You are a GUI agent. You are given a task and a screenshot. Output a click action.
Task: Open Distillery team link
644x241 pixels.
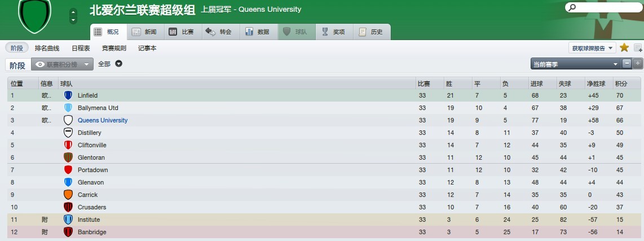(89, 133)
